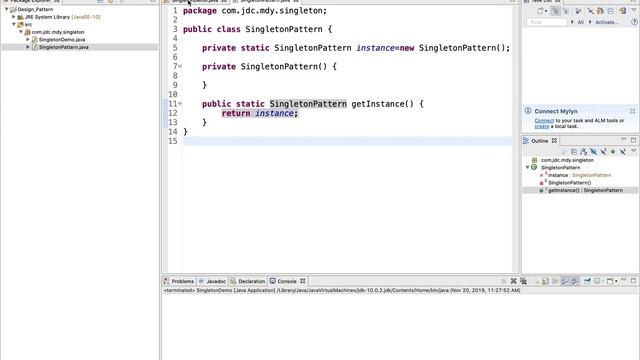This screenshot has width=640, height=360.
Task: Open Task List help question-mark icon
Action: tap(634, 22)
